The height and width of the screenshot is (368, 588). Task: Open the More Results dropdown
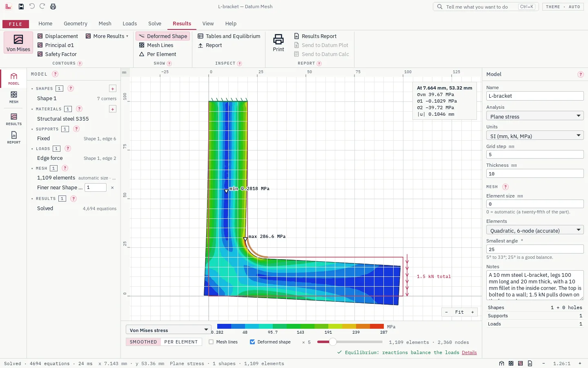tap(107, 36)
